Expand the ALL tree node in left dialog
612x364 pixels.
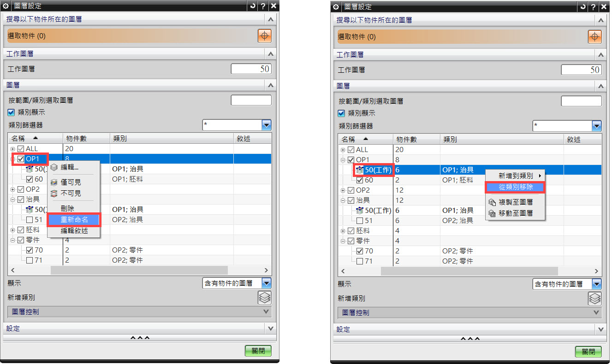[x=12, y=149]
